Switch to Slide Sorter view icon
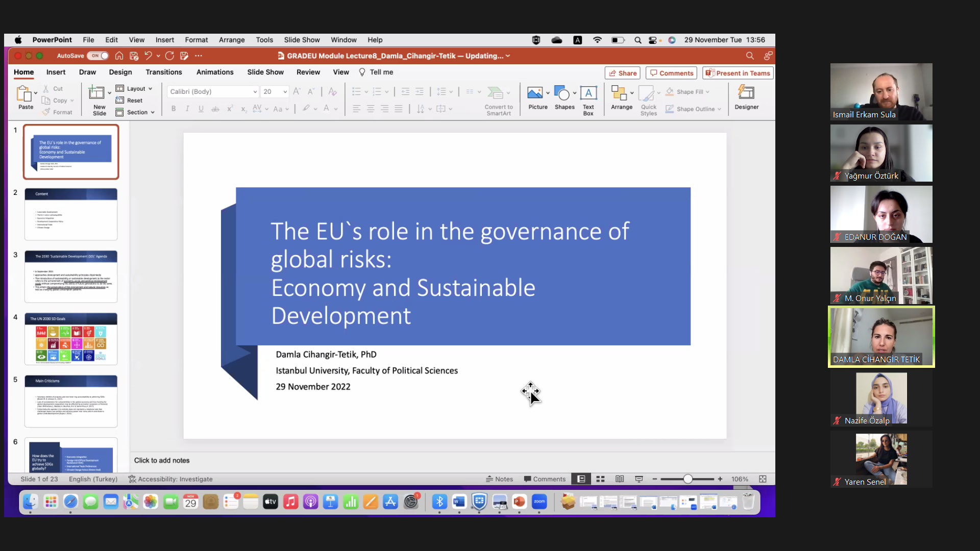 click(x=600, y=479)
